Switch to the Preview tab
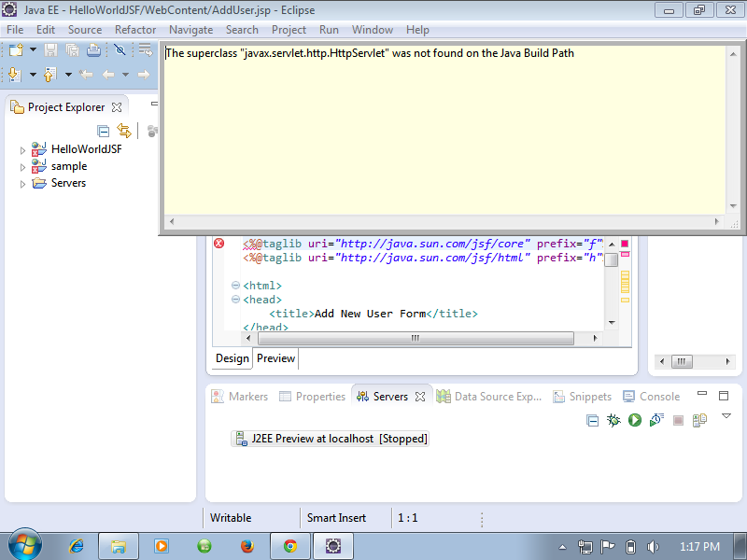Screen dimensions: 747x560 pos(275,358)
